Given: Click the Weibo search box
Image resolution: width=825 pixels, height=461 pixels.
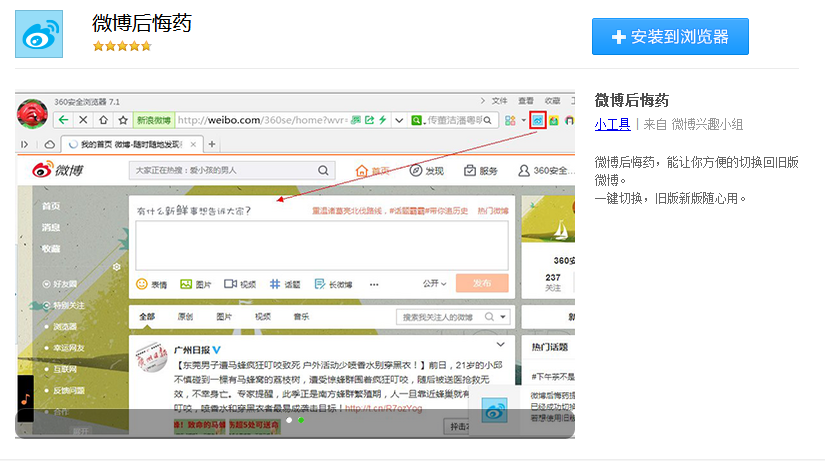Looking at the screenshot, I should pos(232,170).
